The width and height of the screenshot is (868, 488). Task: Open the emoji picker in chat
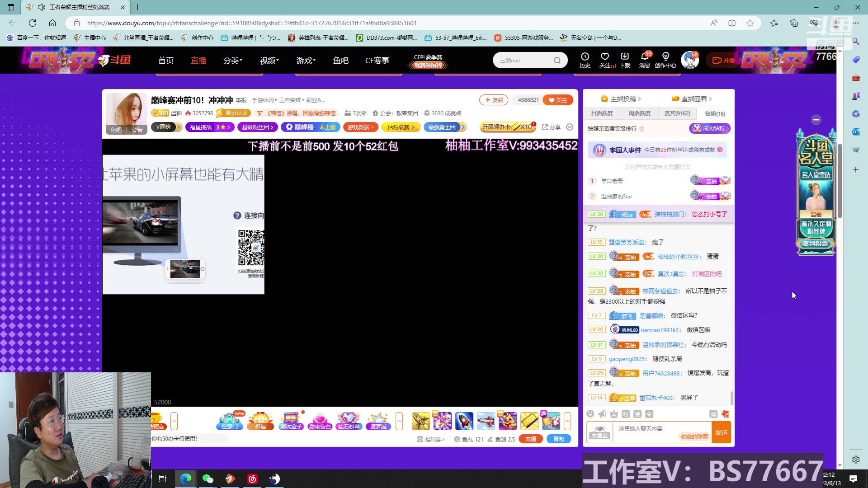point(590,414)
